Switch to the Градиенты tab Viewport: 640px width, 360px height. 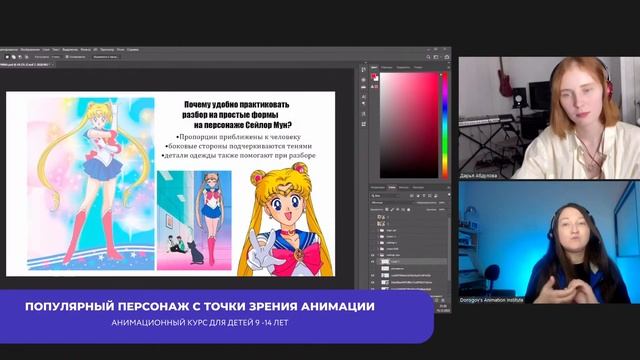click(x=403, y=67)
